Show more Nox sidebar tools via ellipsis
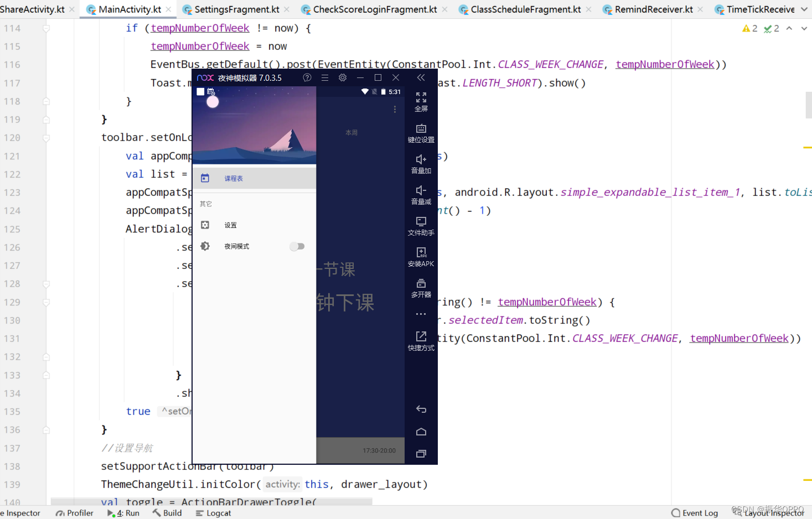This screenshot has height=519, width=812. 421,314
